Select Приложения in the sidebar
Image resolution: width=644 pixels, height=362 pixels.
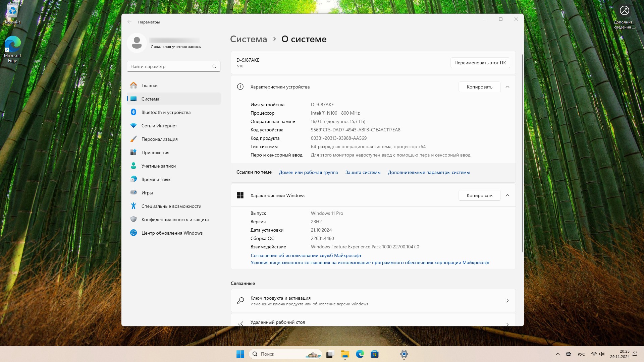click(x=155, y=153)
